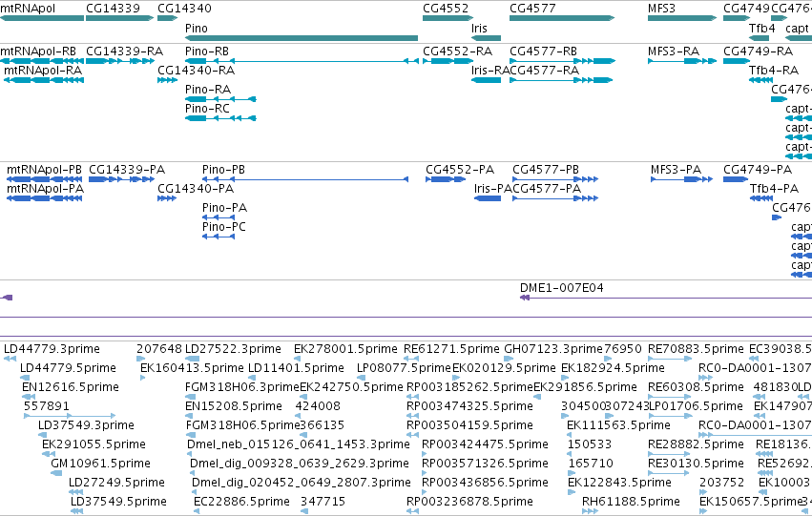The image size is (812, 516).
Task: Click the Pino-PB protein label
Action: click(x=223, y=170)
